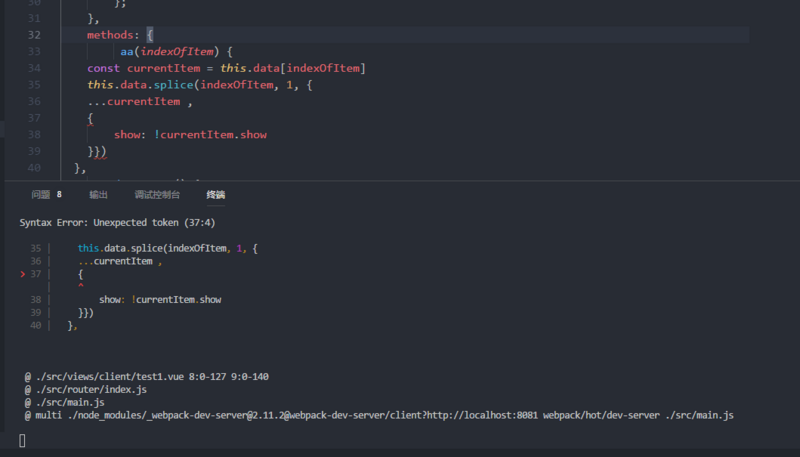Screen dimensions: 800x457
Task: Click 'show: !currentItem.show' in the editor
Action: pyautogui.click(x=190, y=135)
